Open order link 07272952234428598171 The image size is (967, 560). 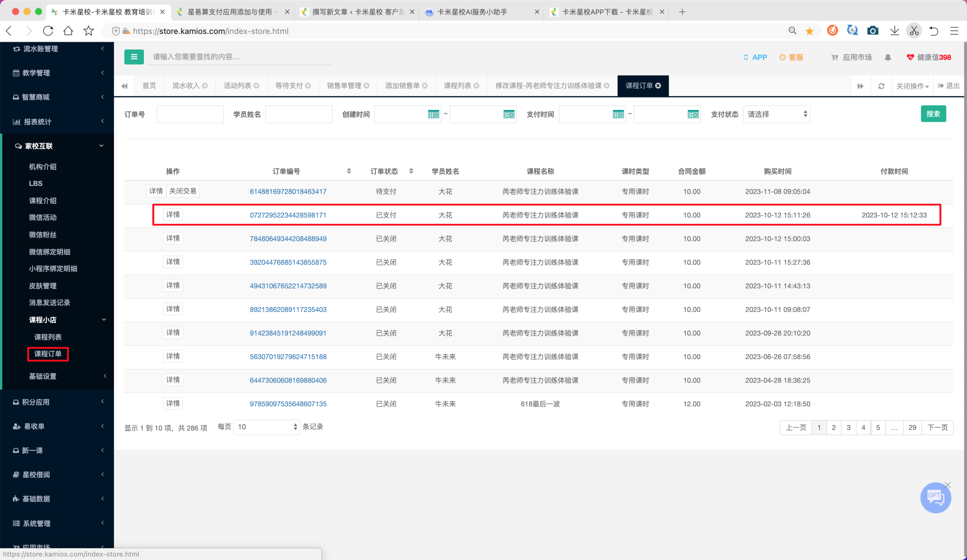click(x=288, y=215)
